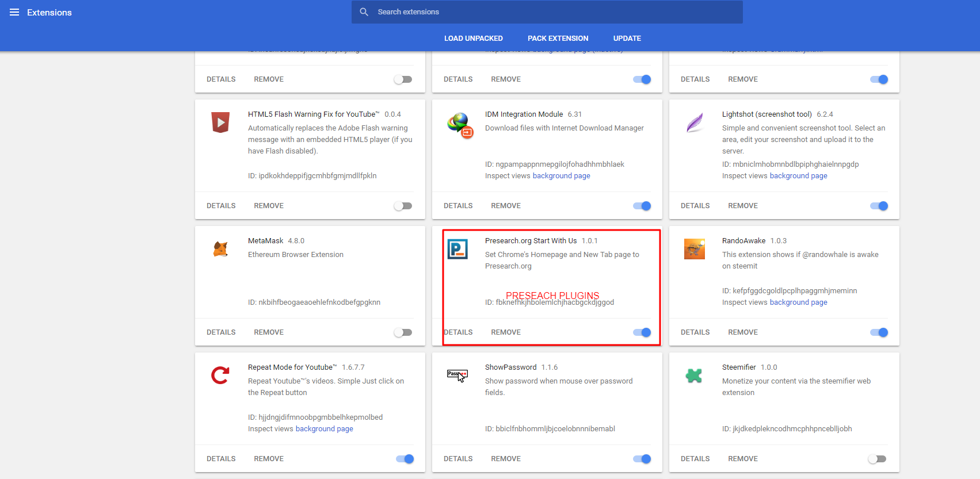Turn off the Presearch.org extension

[x=642, y=332]
